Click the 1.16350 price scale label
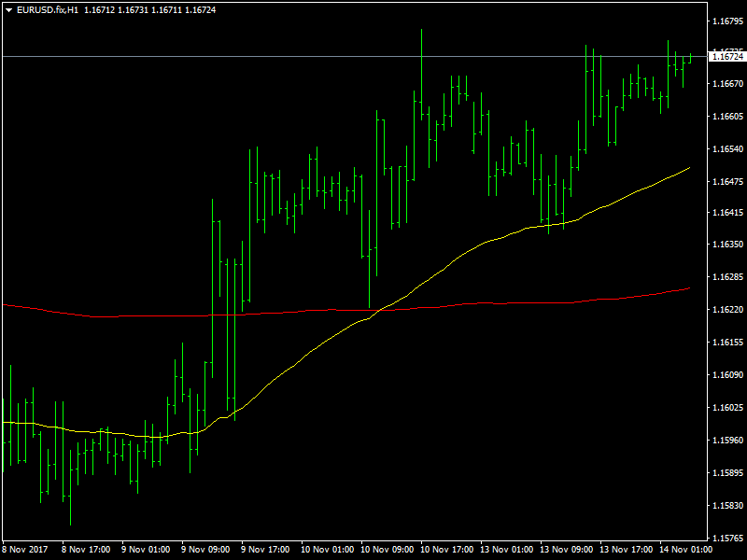747x560 pixels. pyautogui.click(x=727, y=245)
